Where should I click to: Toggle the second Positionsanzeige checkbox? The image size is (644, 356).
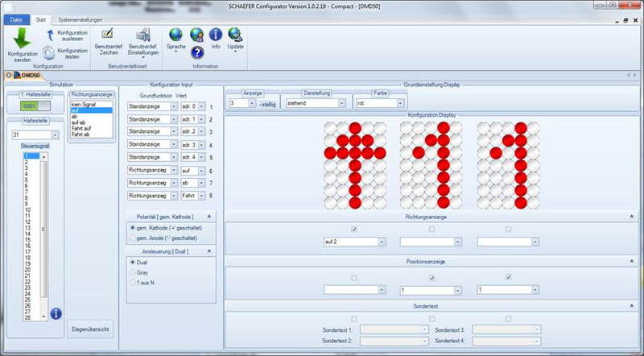coord(431,278)
